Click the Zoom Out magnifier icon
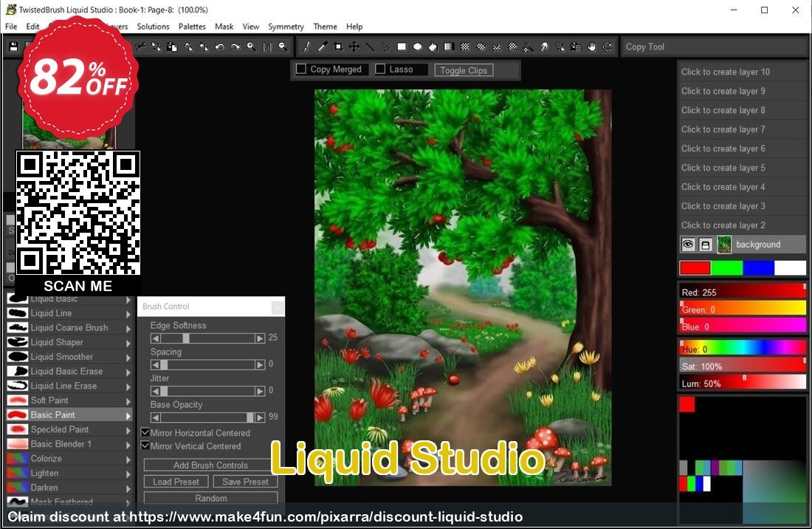This screenshot has height=529, width=812. click(x=283, y=47)
